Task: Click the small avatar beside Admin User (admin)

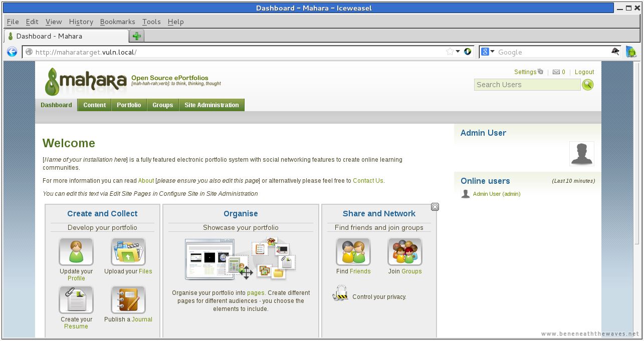Action: tap(466, 194)
